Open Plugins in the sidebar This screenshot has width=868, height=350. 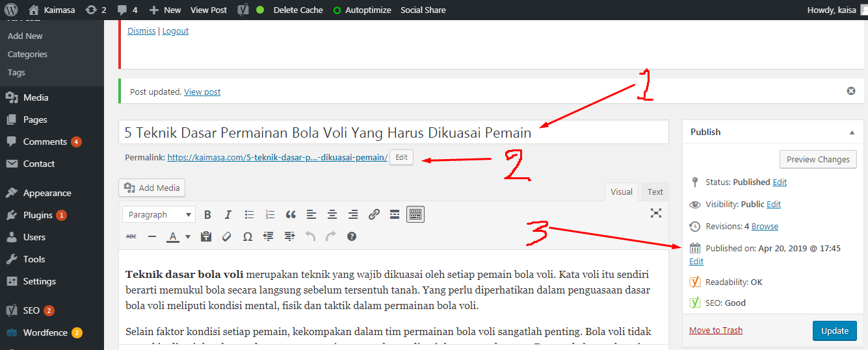point(38,215)
